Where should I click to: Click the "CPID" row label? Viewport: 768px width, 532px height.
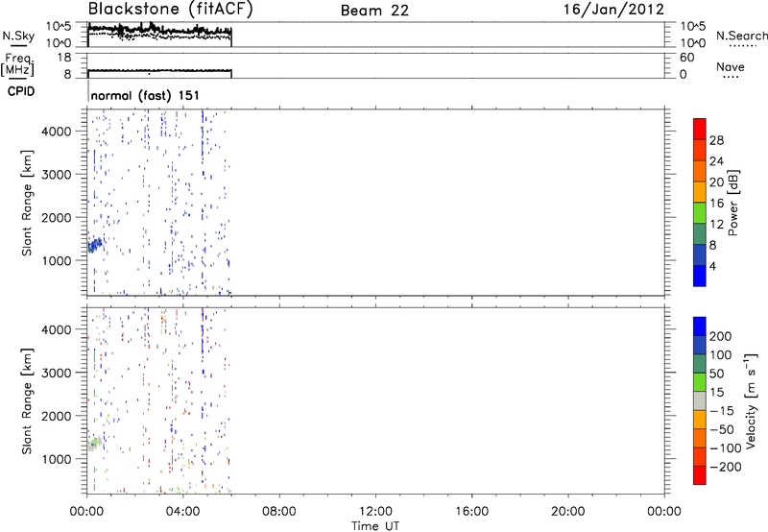(21, 91)
